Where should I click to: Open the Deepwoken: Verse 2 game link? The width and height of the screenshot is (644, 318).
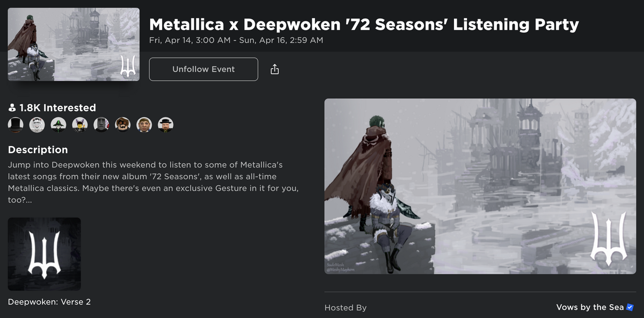coord(50,301)
